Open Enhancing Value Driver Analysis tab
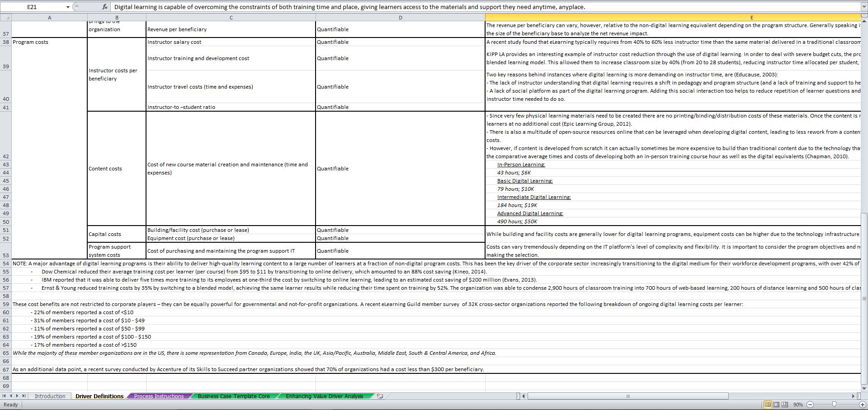This screenshot has width=868, height=410. click(x=325, y=396)
